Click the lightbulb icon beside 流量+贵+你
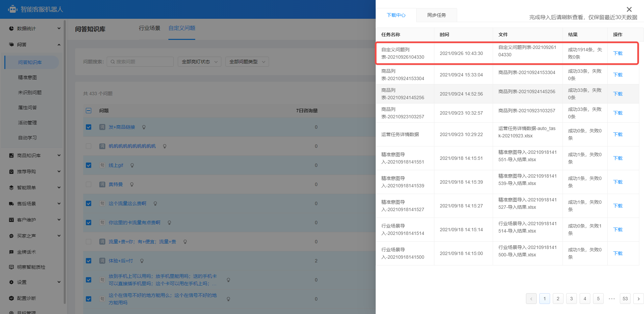 pyautogui.click(x=185, y=242)
